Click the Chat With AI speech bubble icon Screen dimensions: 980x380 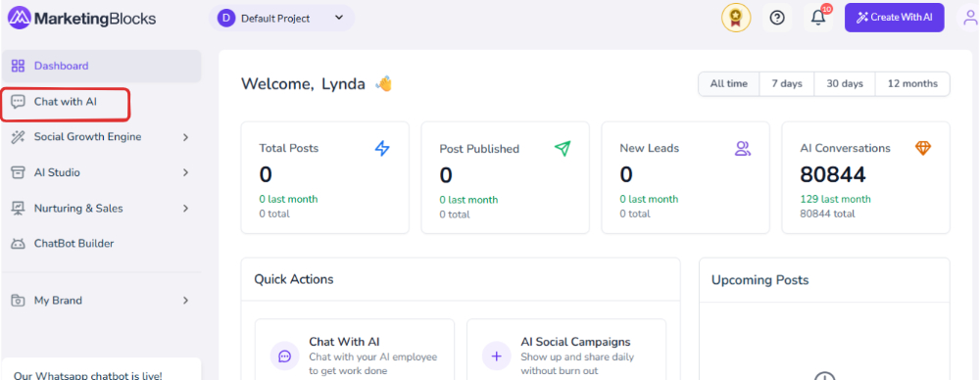285,356
